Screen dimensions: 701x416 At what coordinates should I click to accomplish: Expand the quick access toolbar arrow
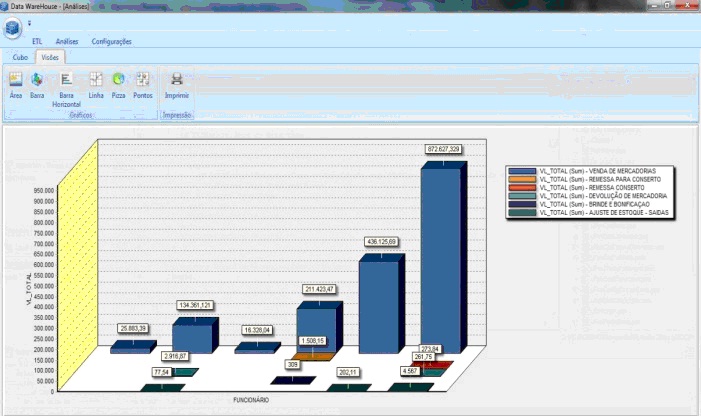29,21
